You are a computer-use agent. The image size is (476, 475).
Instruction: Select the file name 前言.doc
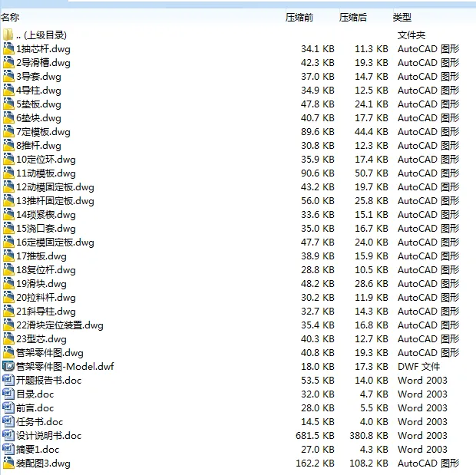click(35, 408)
